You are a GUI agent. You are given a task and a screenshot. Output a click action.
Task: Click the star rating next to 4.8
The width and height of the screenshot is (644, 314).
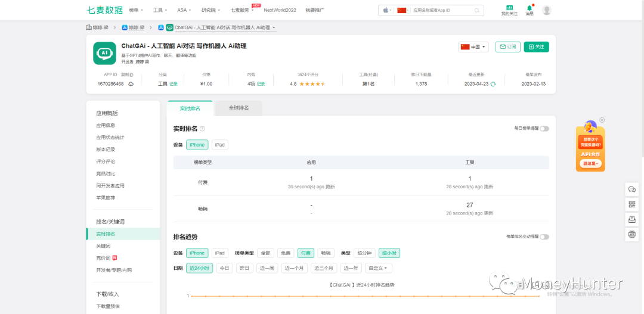(x=312, y=84)
